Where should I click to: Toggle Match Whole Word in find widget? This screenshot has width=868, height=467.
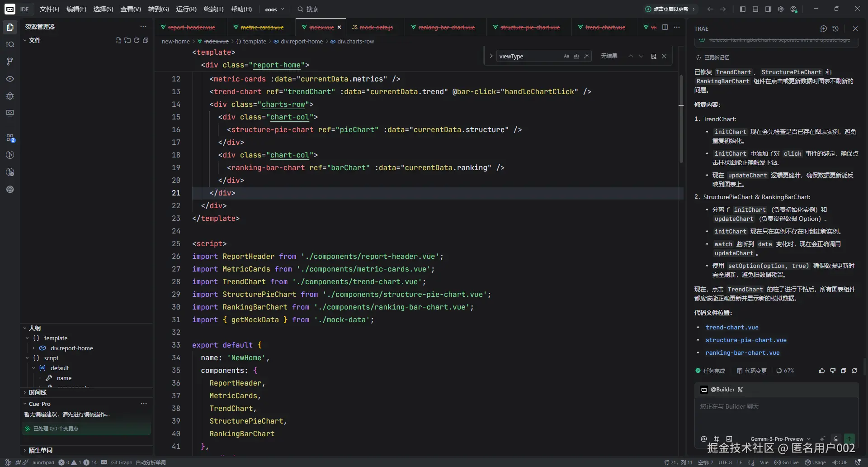[576, 56]
